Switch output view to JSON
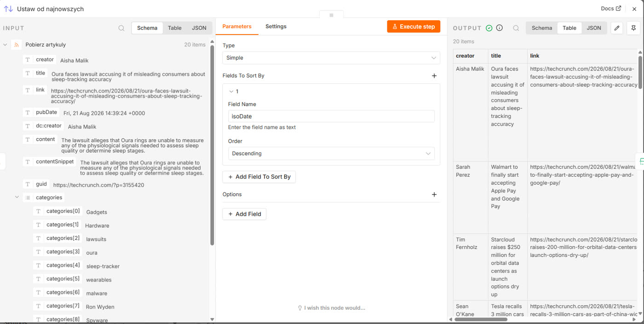Viewport: 644px width, 324px height. click(594, 28)
